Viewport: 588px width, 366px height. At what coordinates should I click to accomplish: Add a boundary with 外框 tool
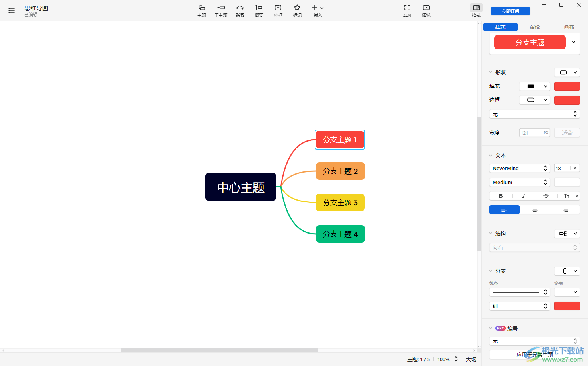pos(278,11)
